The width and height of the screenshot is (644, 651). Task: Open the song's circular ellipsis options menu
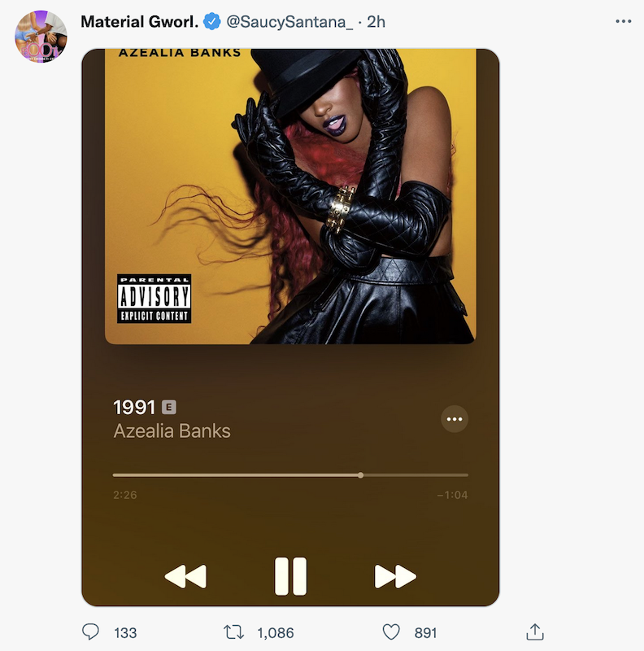tap(455, 419)
